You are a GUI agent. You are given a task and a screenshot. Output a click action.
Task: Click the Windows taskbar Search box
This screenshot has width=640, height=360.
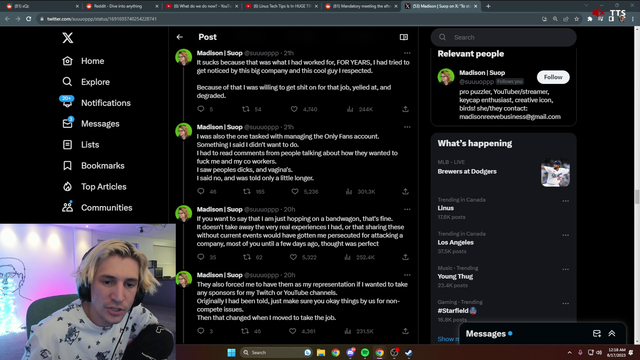pos(276,352)
